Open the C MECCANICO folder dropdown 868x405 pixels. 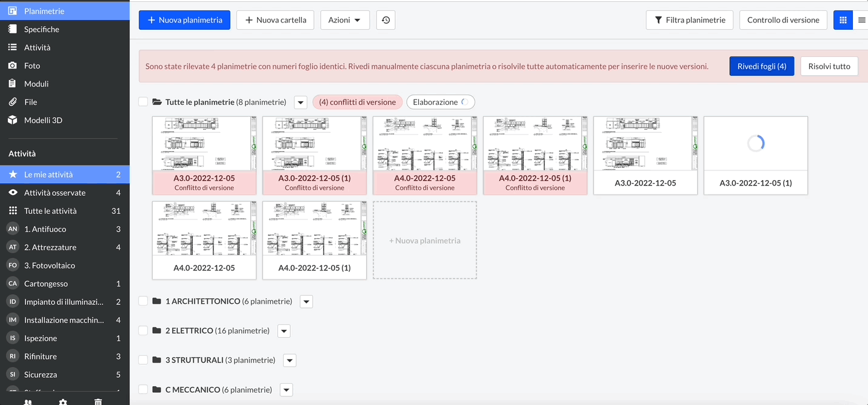(286, 389)
